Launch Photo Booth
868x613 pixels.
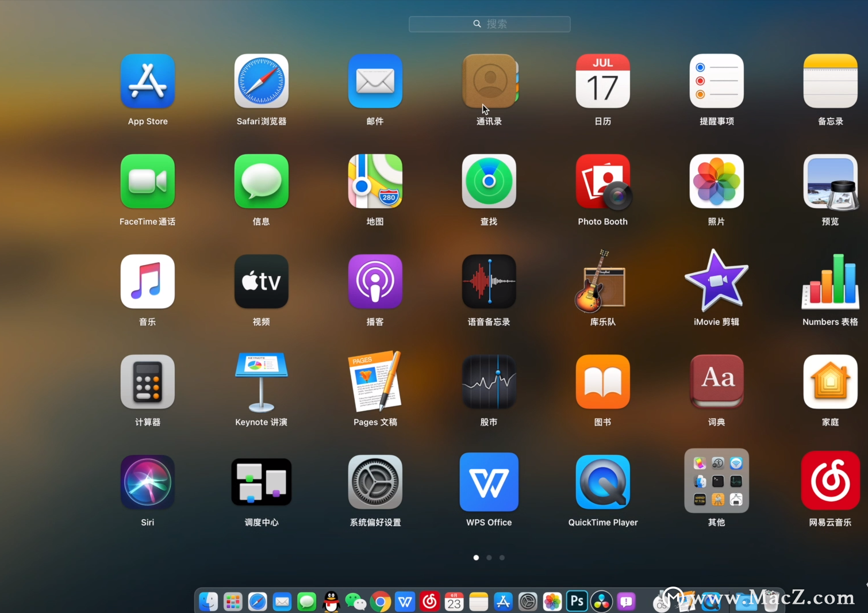pyautogui.click(x=603, y=181)
